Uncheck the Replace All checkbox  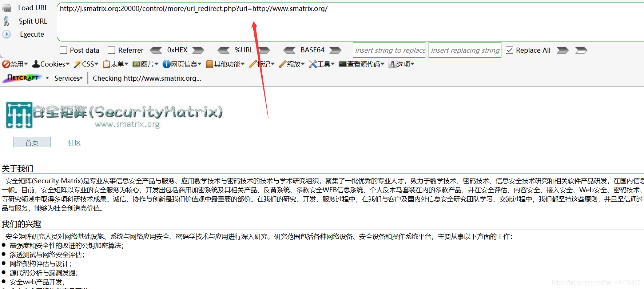tap(509, 50)
